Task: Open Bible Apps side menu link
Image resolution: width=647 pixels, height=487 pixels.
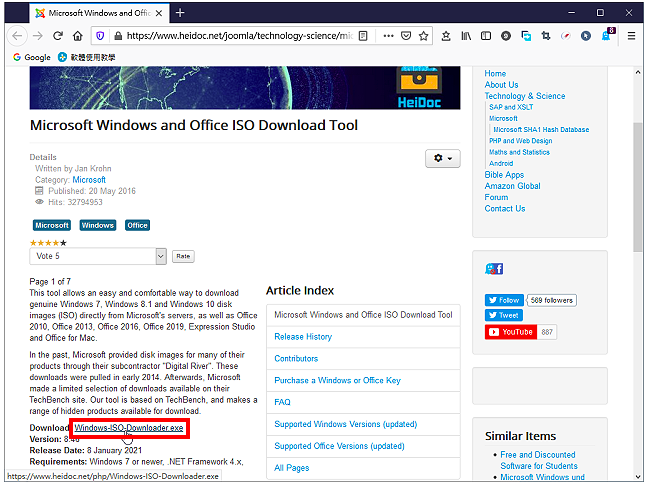Action: pos(504,175)
